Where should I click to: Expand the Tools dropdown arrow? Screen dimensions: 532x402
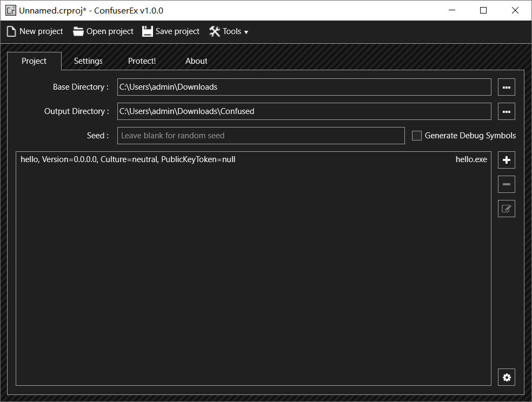pyautogui.click(x=247, y=32)
